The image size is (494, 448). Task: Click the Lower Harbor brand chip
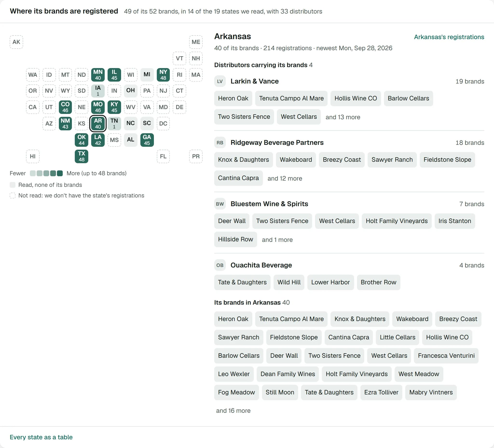(x=330, y=282)
